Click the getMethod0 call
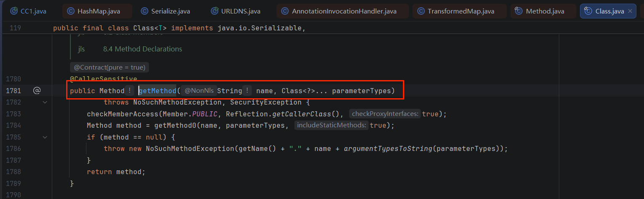Viewport: 644px width, 199px height. [x=173, y=125]
